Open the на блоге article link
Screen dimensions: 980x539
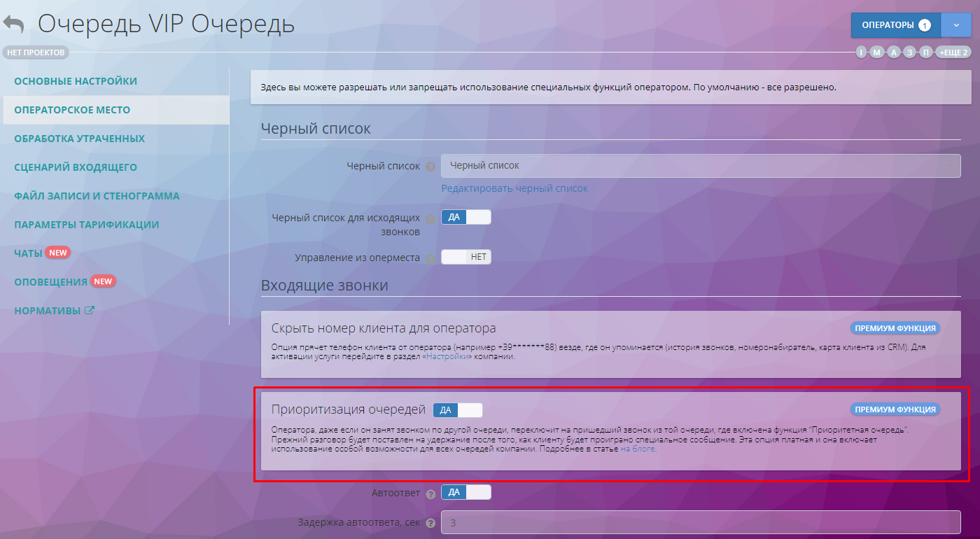click(638, 449)
